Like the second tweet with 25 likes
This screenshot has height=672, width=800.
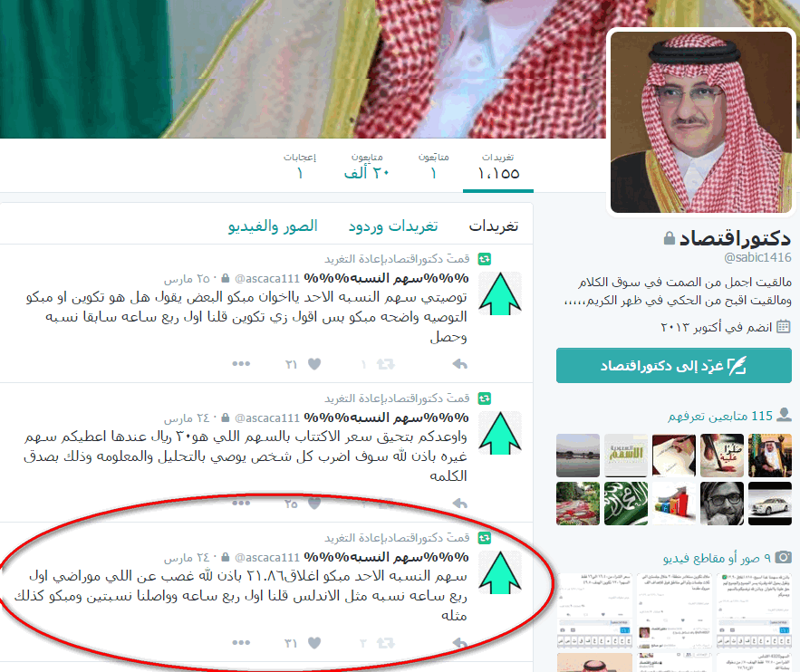(x=314, y=504)
